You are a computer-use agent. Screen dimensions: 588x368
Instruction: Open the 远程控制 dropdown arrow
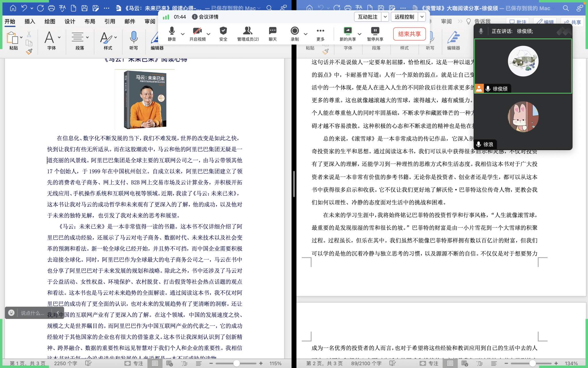tap(422, 17)
